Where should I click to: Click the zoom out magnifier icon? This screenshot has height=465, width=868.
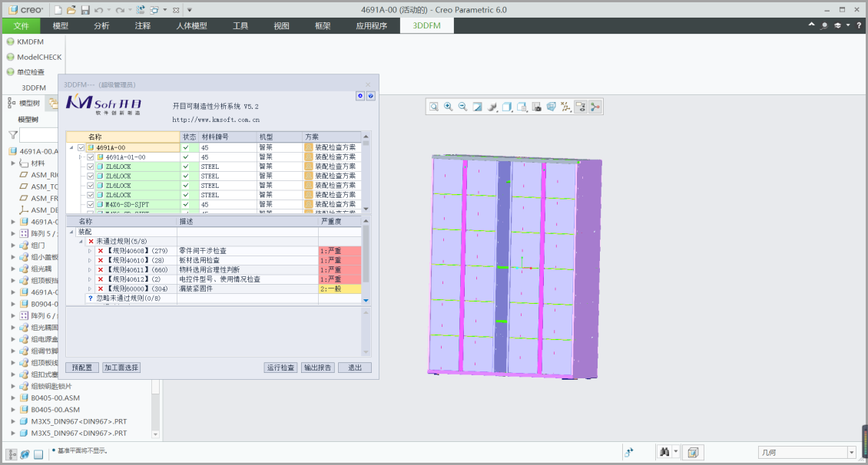point(462,107)
